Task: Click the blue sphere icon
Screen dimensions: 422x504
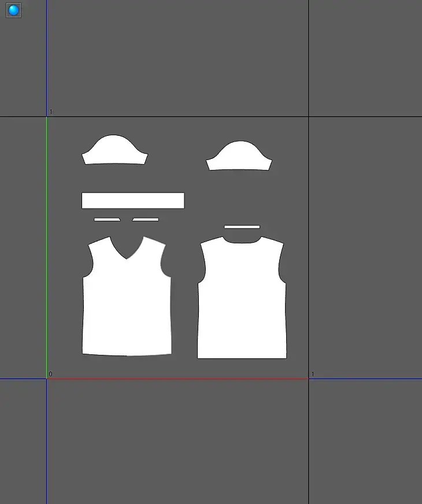Action: pyautogui.click(x=13, y=10)
